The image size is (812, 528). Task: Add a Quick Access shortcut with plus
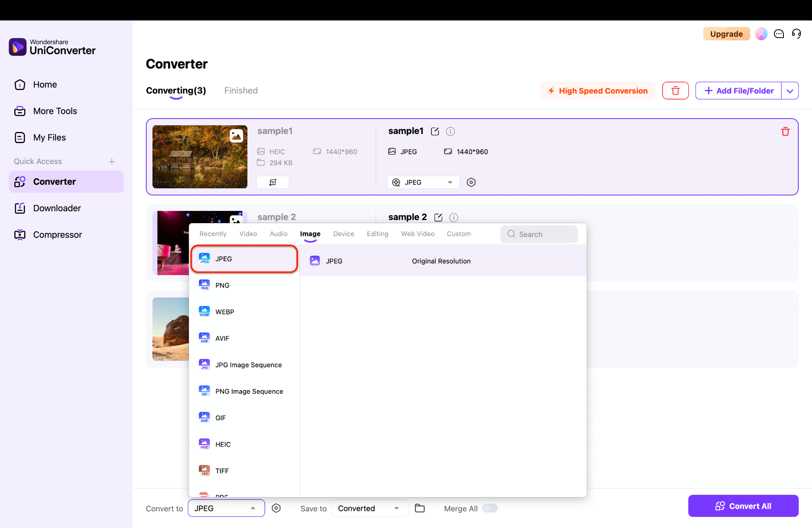[112, 161]
